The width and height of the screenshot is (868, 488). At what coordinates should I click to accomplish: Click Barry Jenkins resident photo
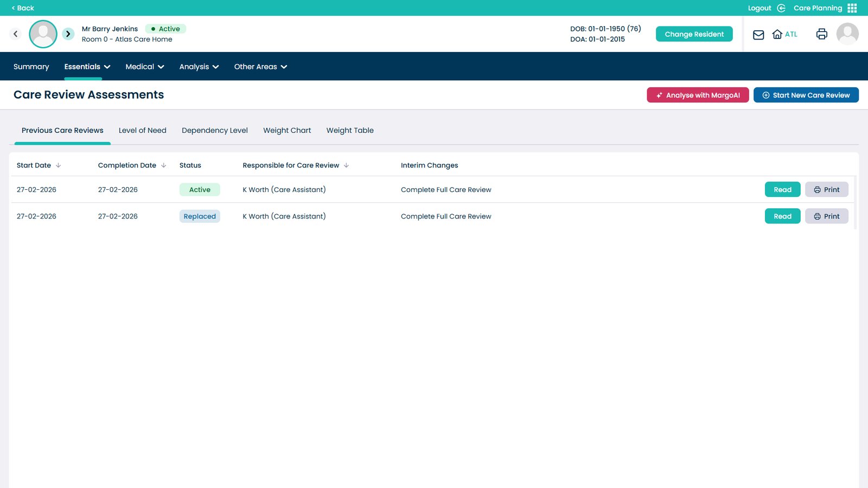(x=43, y=34)
